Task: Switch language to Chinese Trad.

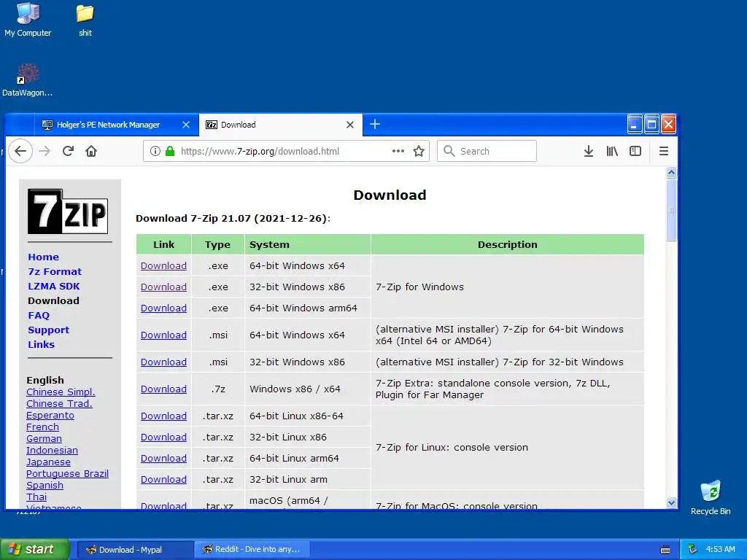Action: [59, 403]
